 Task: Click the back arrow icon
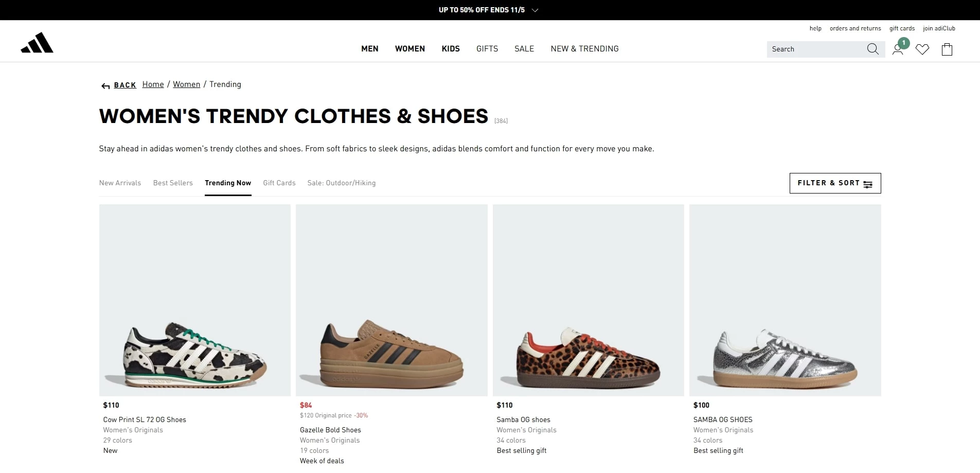click(x=105, y=86)
